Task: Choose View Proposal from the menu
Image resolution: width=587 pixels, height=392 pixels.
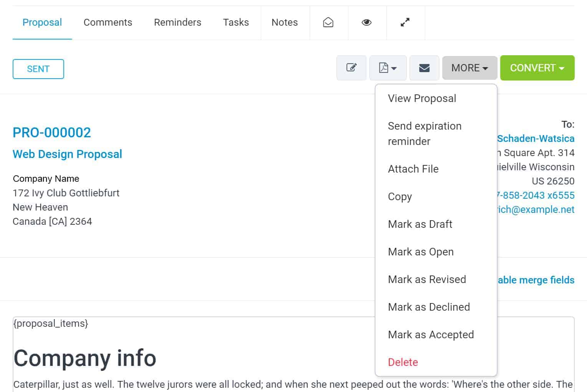Action: (x=422, y=99)
